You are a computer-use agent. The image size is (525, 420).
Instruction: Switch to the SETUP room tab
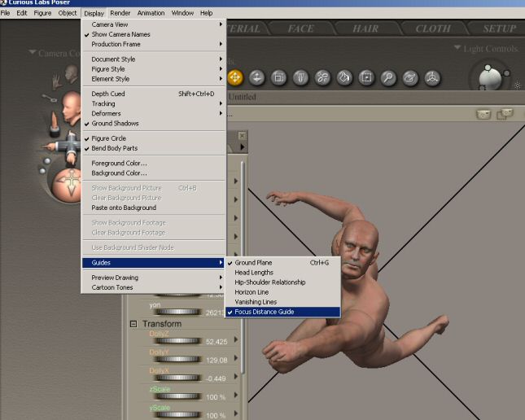499,28
